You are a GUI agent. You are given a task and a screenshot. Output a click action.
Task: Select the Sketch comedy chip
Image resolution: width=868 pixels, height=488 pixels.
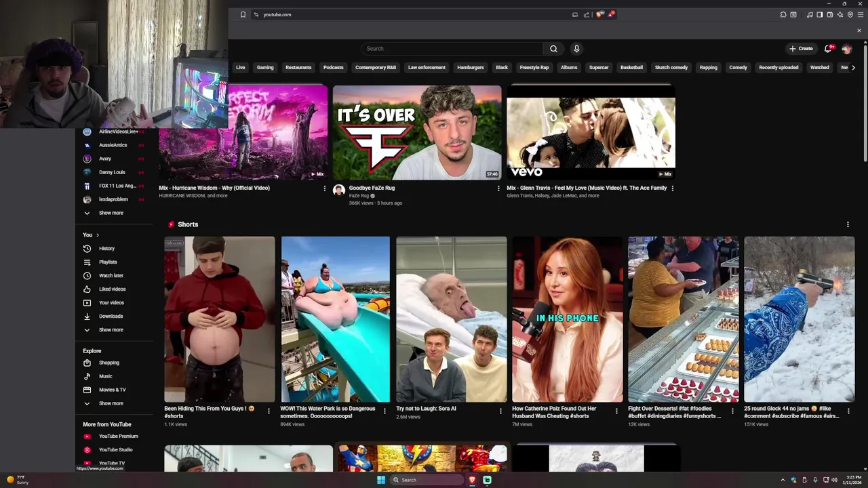pos(671,68)
